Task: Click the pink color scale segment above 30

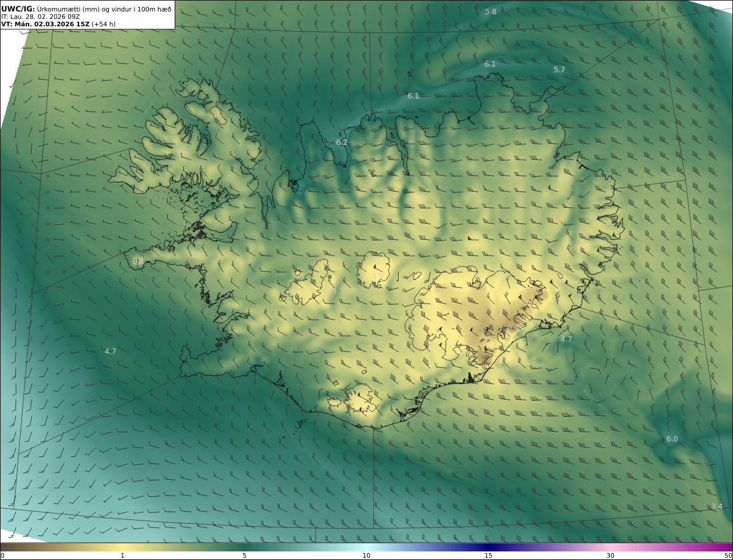Action: click(x=610, y=547)
